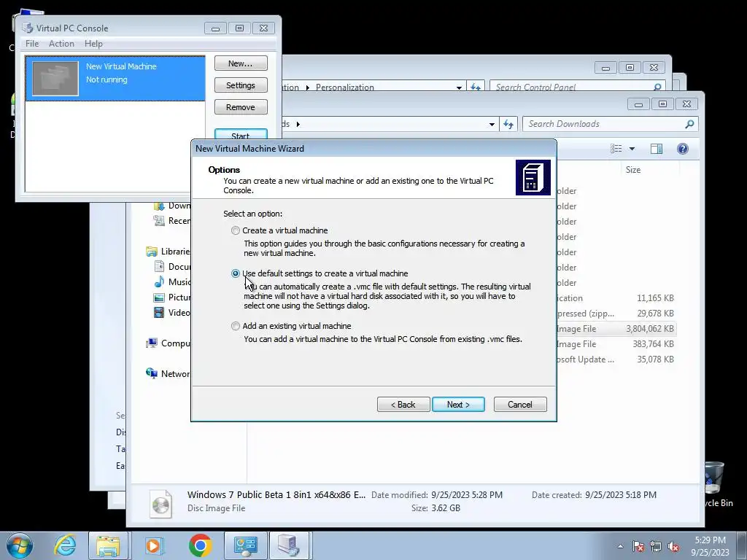747x560 pixels.
Task: Select the 11,165 KB application file
Action: pos(616,298)
